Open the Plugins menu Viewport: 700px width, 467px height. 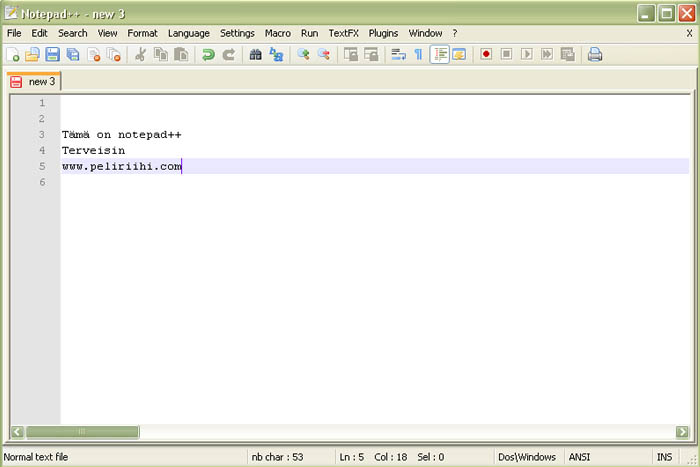pos(383,33)
